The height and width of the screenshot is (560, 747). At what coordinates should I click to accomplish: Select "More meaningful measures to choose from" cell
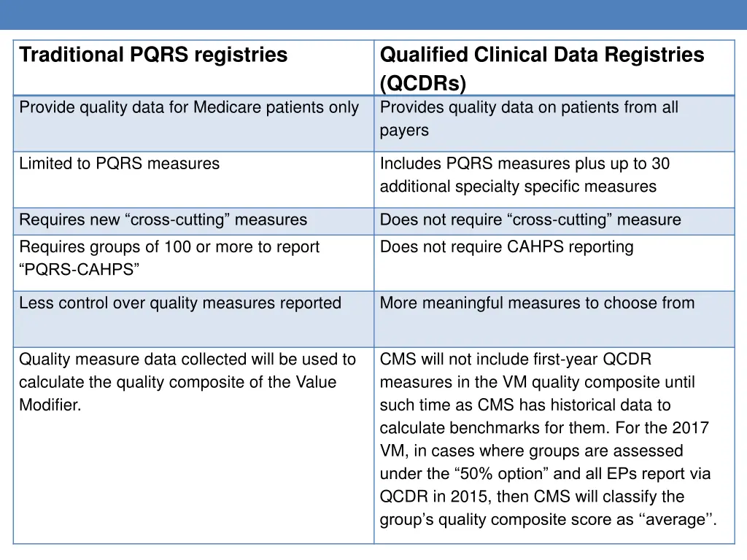coord(537,303)
